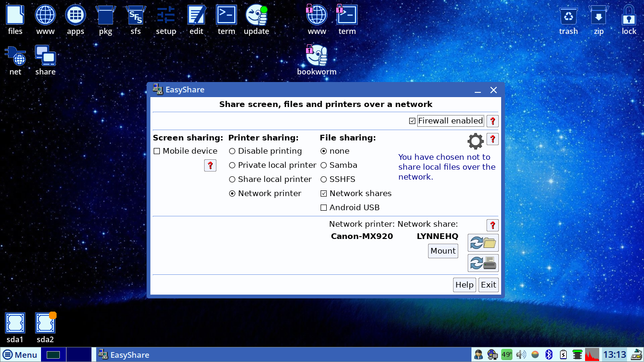The image size is (644, 362).
Task: Launch the pkg package manager icon
Action: pyautogui.click(x=106, y=20)
